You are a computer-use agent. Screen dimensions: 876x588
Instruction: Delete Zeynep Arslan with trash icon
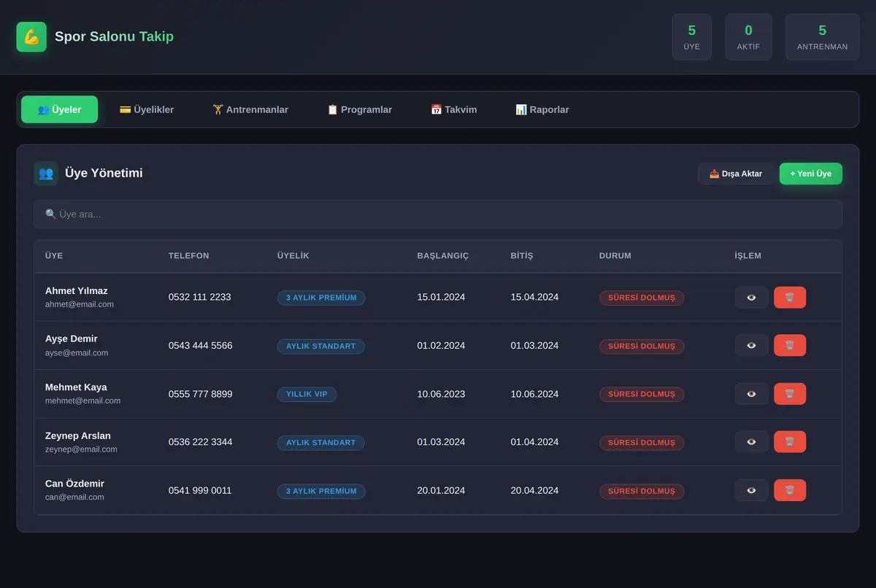790,442
